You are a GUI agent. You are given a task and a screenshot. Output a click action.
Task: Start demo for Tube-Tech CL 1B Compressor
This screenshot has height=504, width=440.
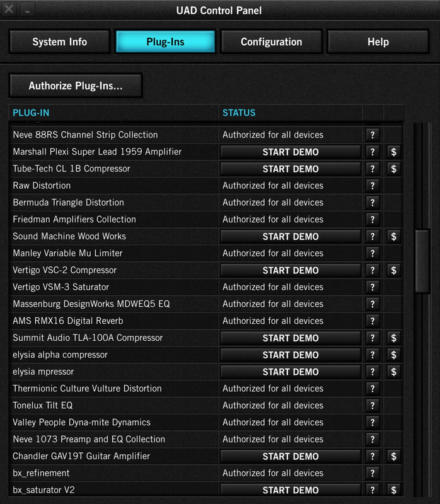(x=291, y=169)
